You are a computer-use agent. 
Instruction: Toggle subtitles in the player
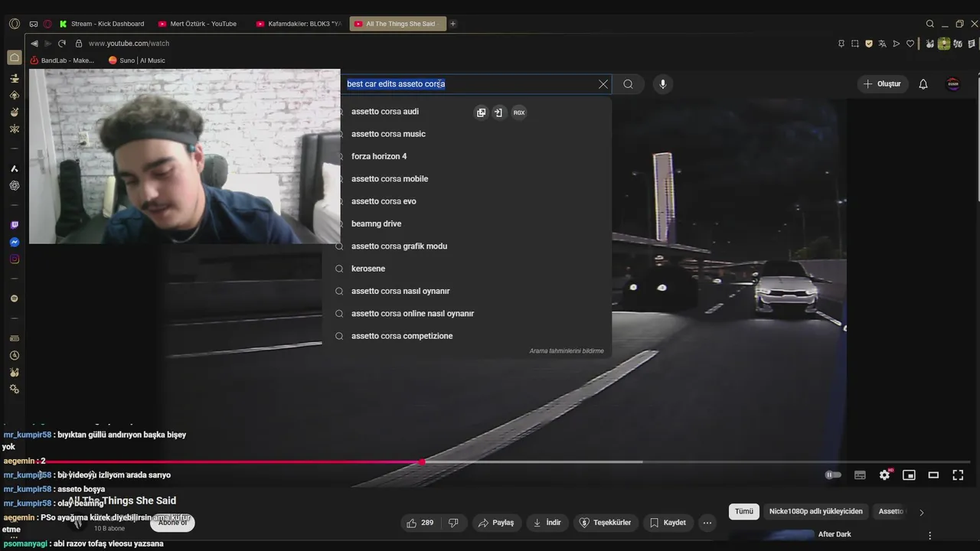860,475
